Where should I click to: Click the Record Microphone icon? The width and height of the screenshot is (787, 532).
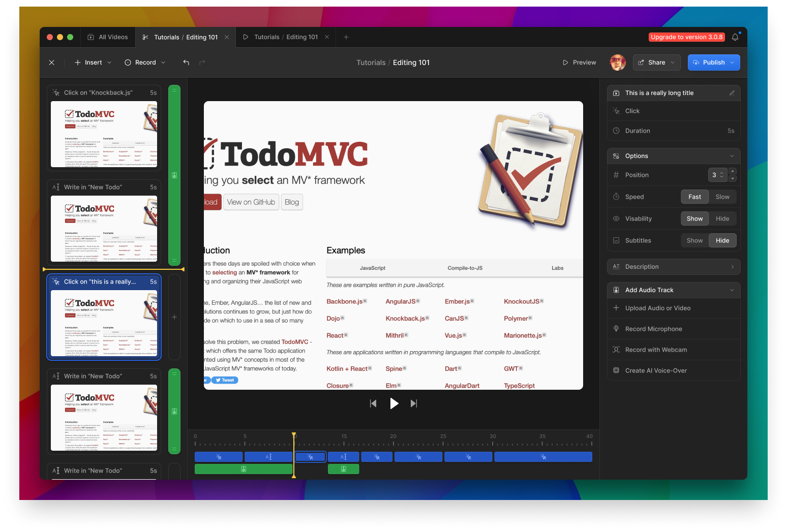[x=616, y=329]
